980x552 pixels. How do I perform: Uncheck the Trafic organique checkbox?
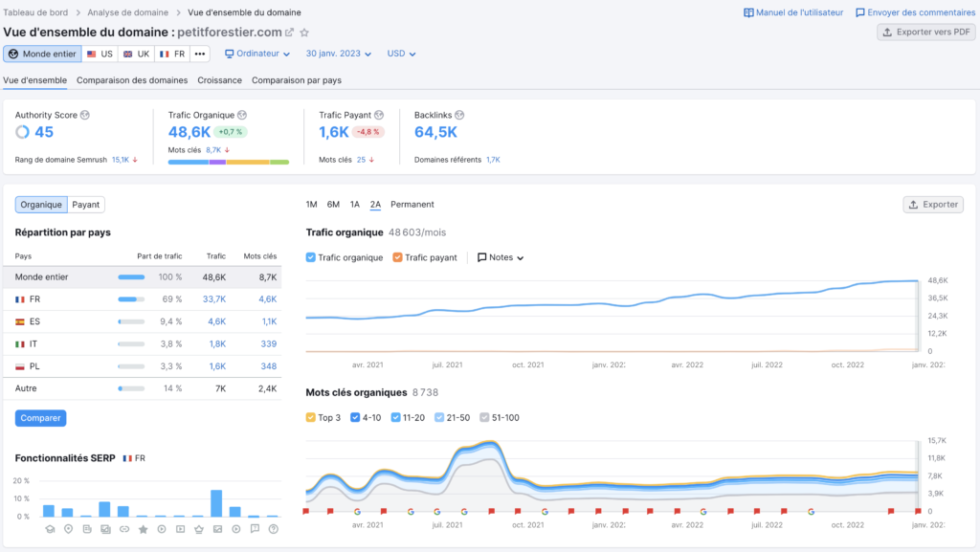311,257
